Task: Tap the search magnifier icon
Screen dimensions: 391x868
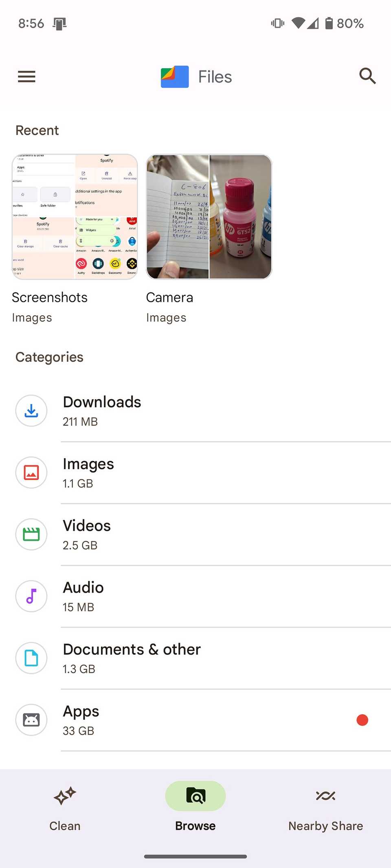Action: [367, 76]
